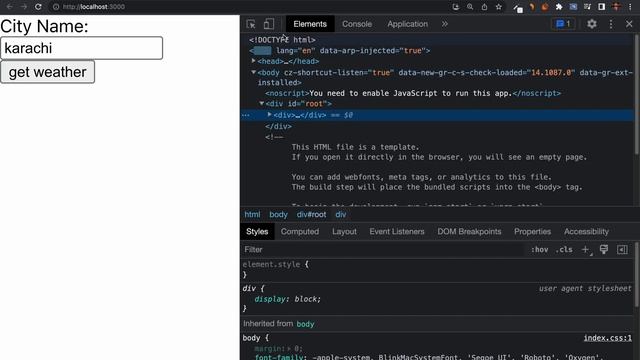This screenshot has width=640, height=360.
Task: Select the inspect element picker tool
Action: (251, 24)
